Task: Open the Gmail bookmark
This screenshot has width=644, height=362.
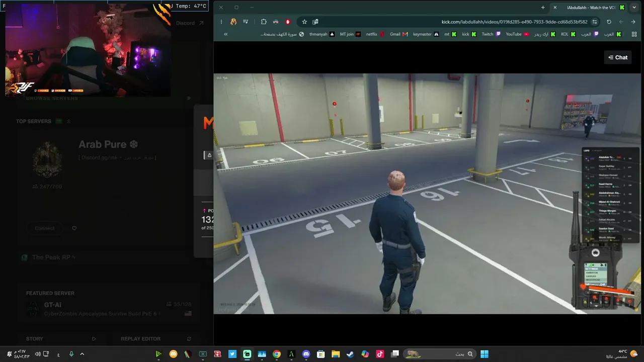Action: 398,34
